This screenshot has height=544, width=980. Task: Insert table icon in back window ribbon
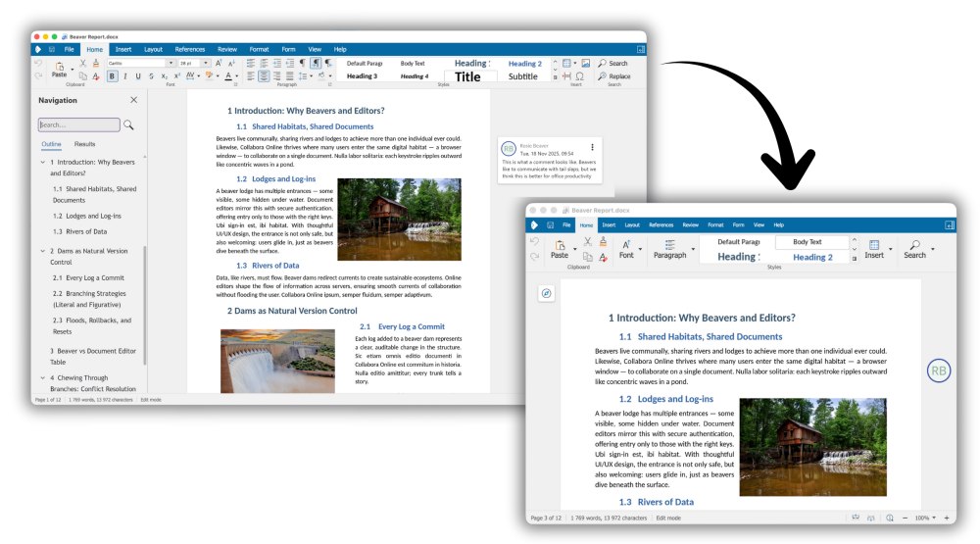coord(566,63)
